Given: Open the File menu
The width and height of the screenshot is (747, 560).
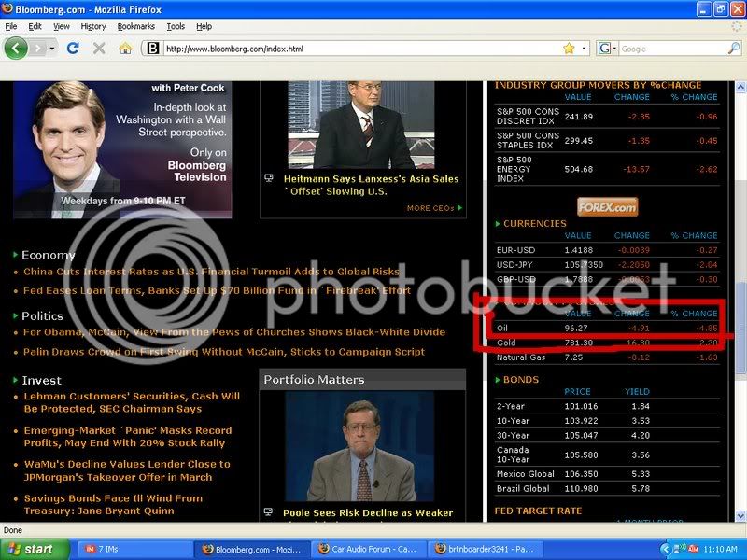Looking at the screenshot, I should [11, 27].
